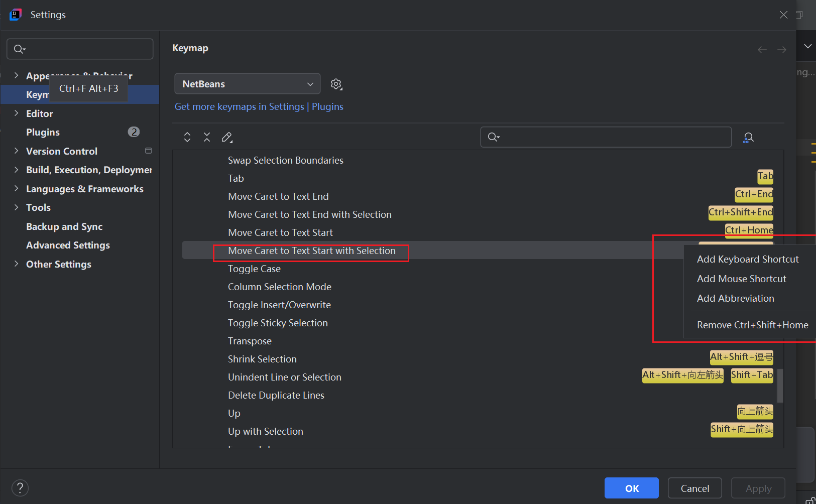Click the Version Control project-level icon
The height and width of the screenshot is (504, 816).
tap(148, 151)
